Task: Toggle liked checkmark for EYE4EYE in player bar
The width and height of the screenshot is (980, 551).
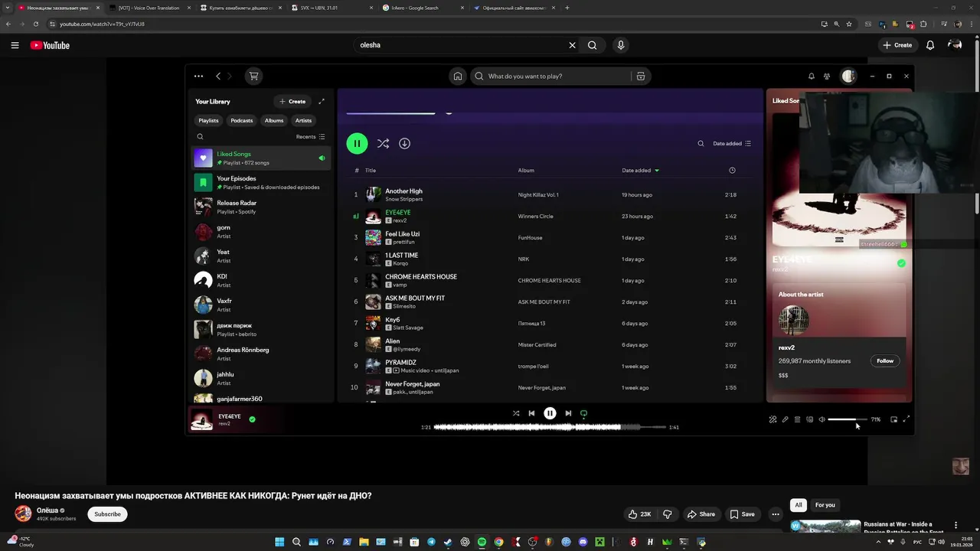Action: click(x=252, y=419)
